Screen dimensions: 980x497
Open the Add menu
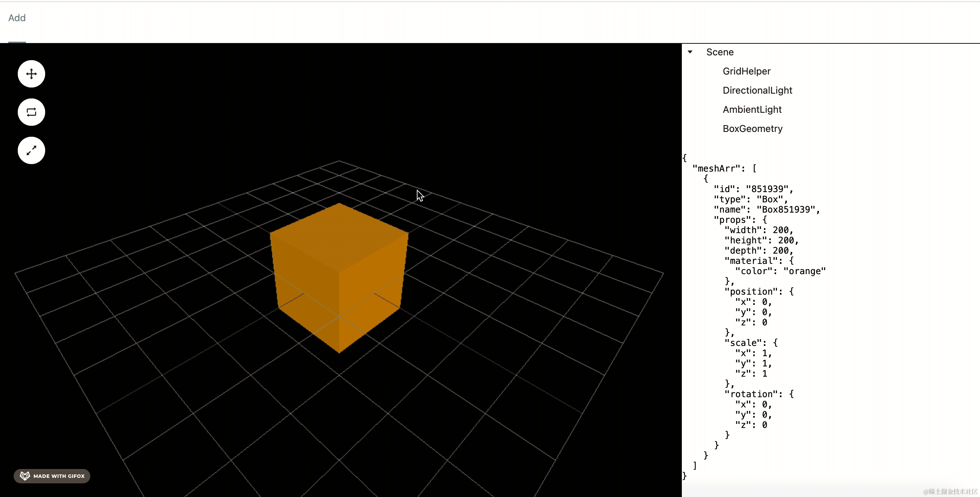17,18
